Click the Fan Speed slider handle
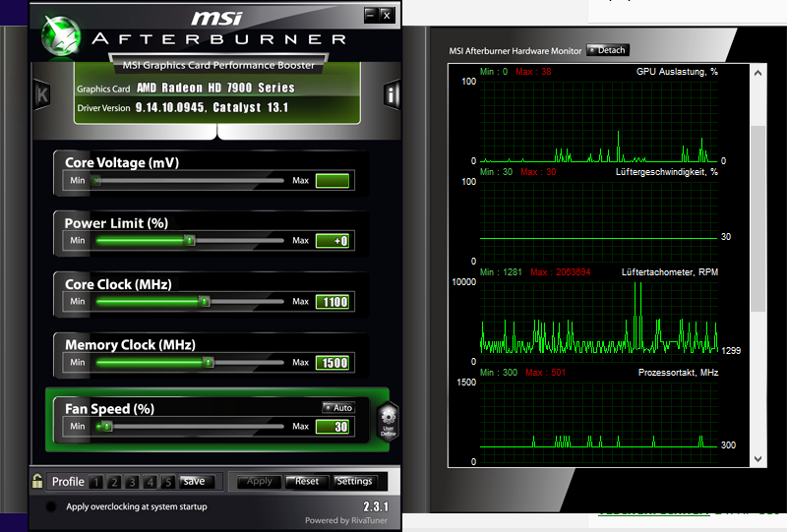This screenshot has height=532, width=787. pyautogui.click(x=106, y=427)
